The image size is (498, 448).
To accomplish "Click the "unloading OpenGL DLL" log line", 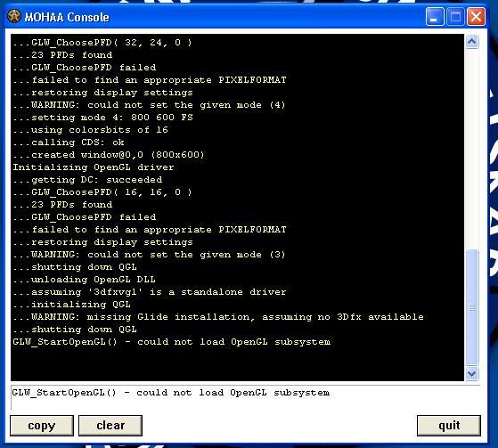I will (x=84, y=280).
